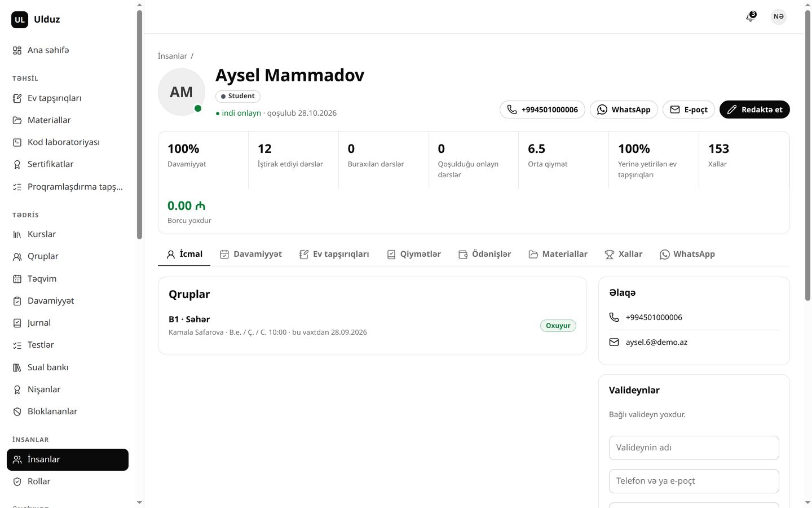Switch to the Qiymətlər tab
The height and width of the screenshot is (508, 812).
tap(414, 254)
